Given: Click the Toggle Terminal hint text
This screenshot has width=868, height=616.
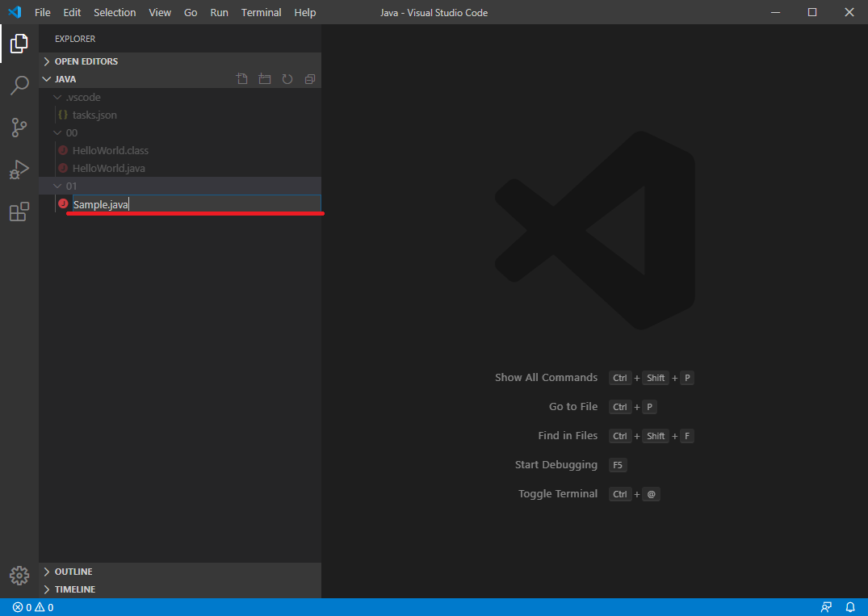Looking at the screenshot, I should coord(557,493).
